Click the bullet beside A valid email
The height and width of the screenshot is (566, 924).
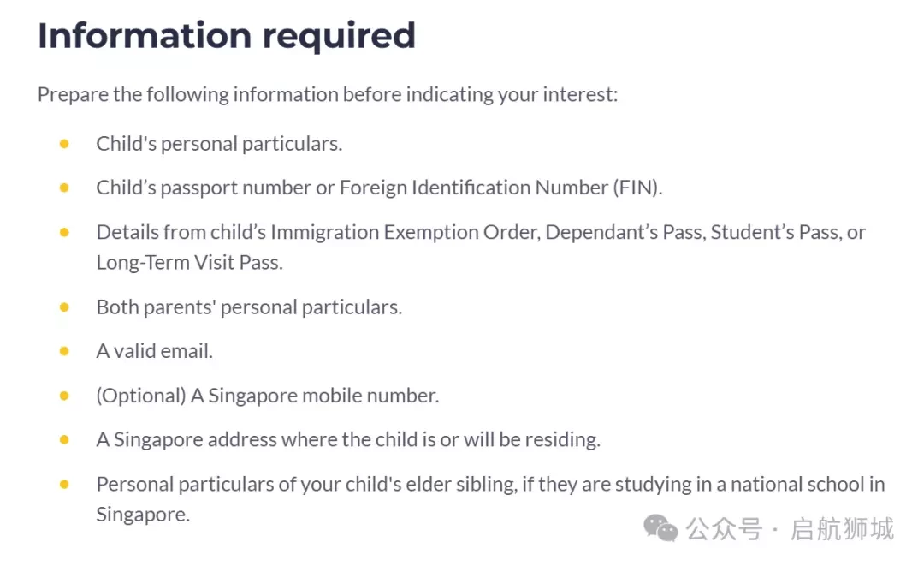click(x=64, y=351)
